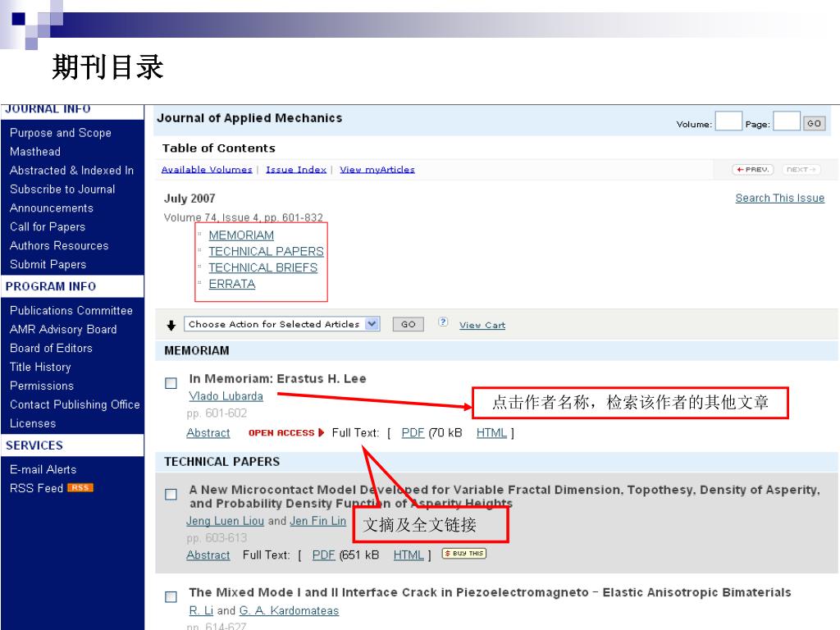
Task: Click the OPEN ACCESS indicator
Action: click(x=286, y=433)
